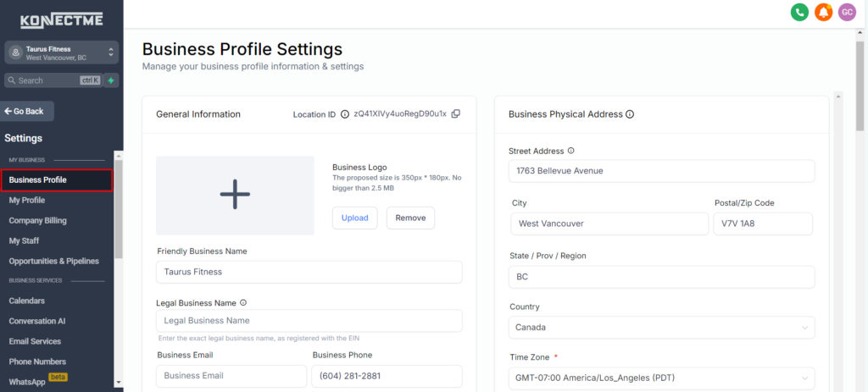
Task: Click the green lightning quick actions icon
Action: tap(112, 80)
